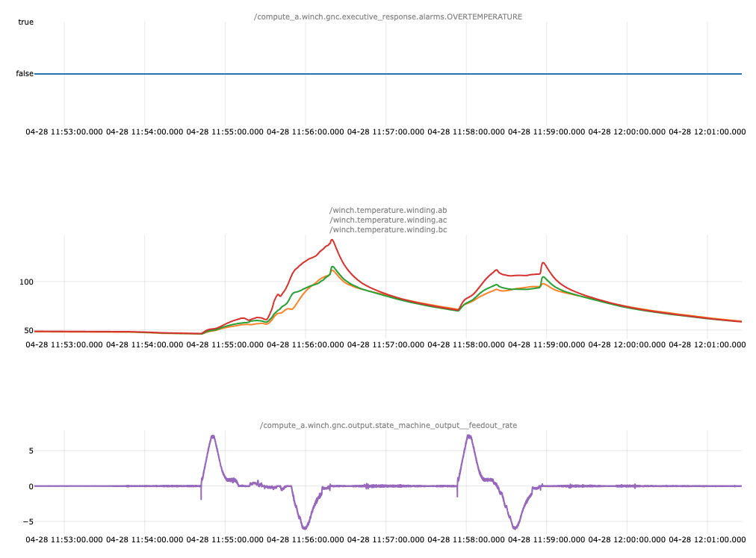This screenshot has height=558, width=756.
Task: Select the 'true' label on the alarm plot axis
Action: click(25, 22)
